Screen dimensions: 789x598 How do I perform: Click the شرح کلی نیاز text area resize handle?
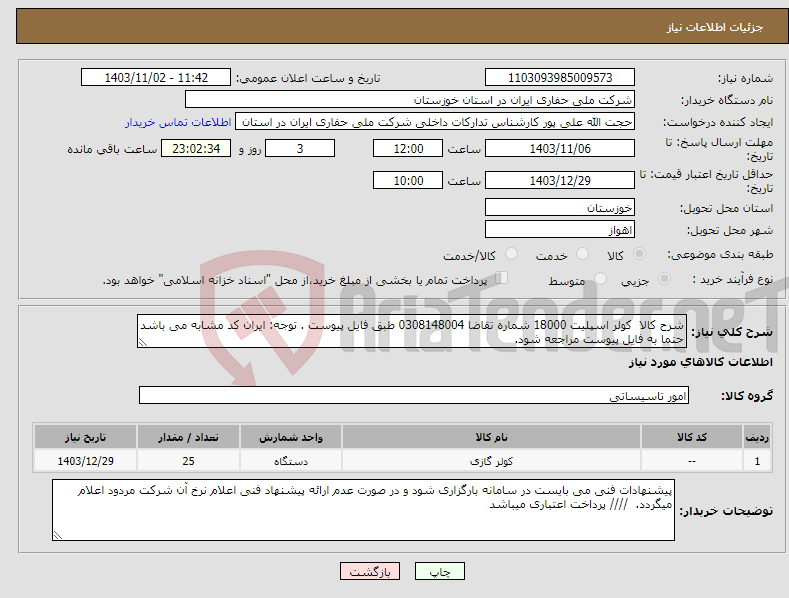pos(142,342)
